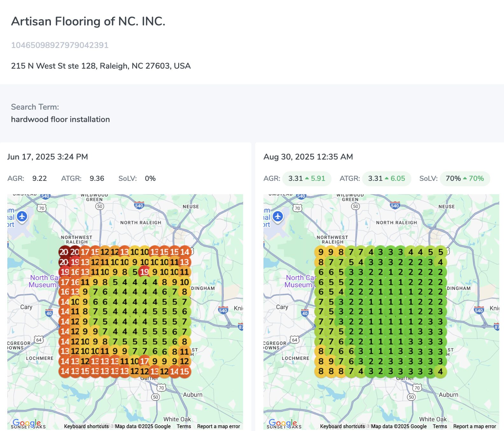This screenshot has width=504, height=431.
Task: Click the Google logo on the June map
Action: tap(27, 423)
